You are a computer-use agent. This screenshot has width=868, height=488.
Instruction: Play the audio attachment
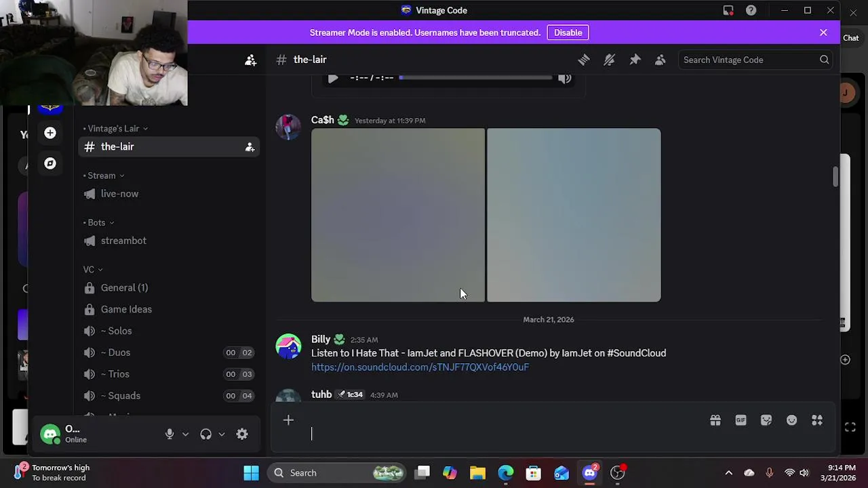click(x=332, y=79)
